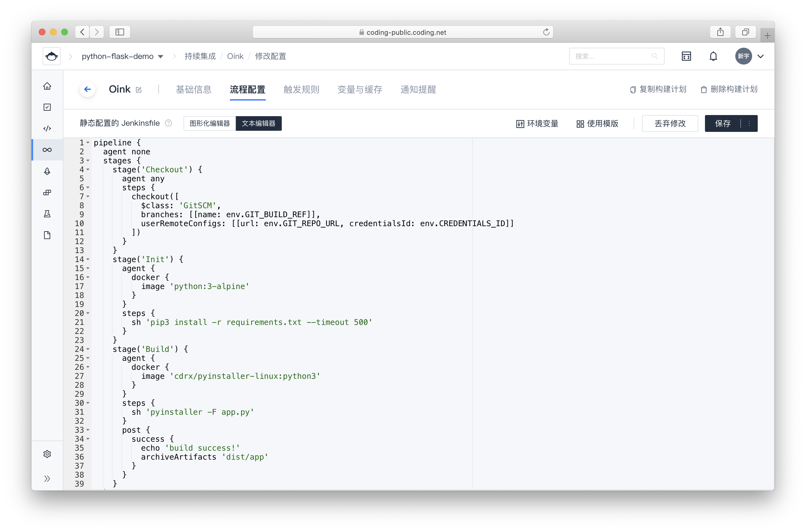The image size is (806, 532).
Task: Switch to 图形化编辑器 graphical editor
Action: pos(210,123)
